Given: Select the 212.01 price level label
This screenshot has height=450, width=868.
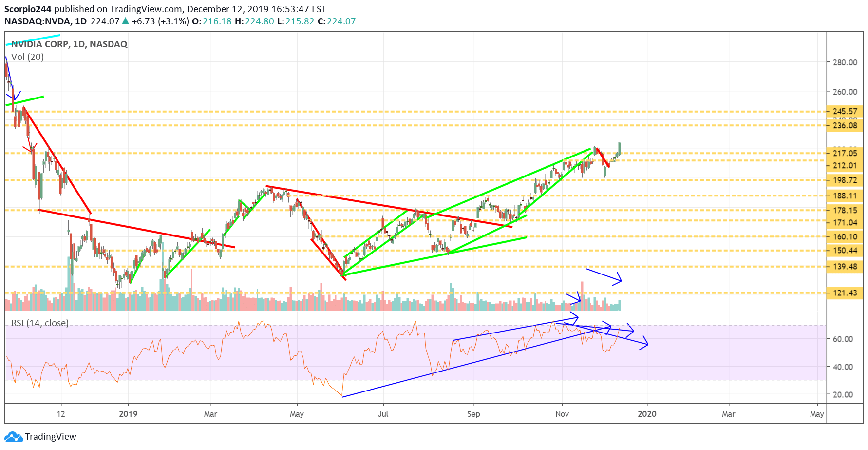Looking at the screenshot, I should pos(845,165).
